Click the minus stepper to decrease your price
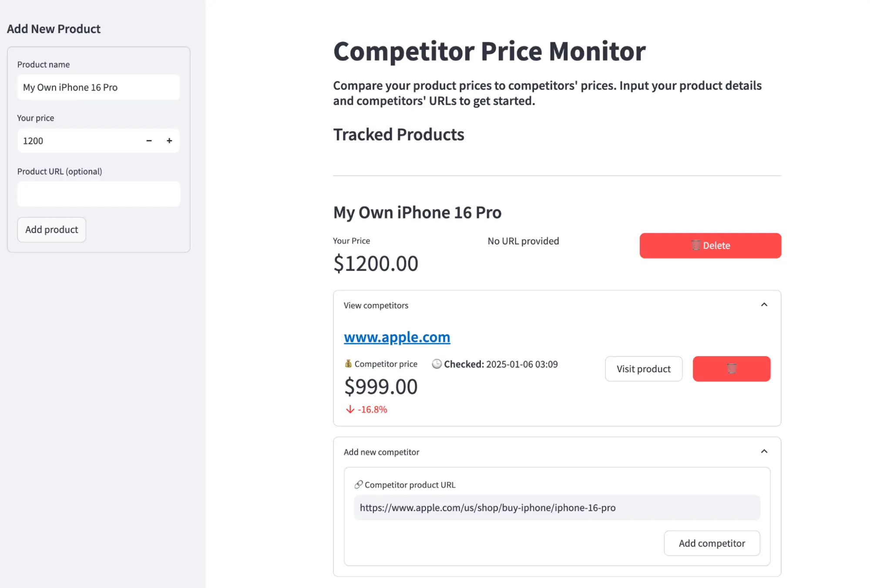The width and height of the screenshot is (870, 588). pos(149,140)
